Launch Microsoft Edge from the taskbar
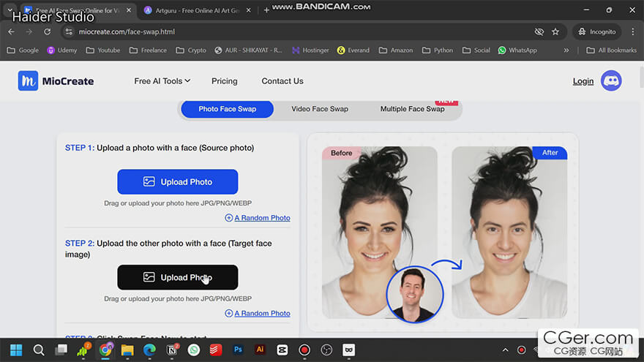644x362 pixels. [149, 350]
